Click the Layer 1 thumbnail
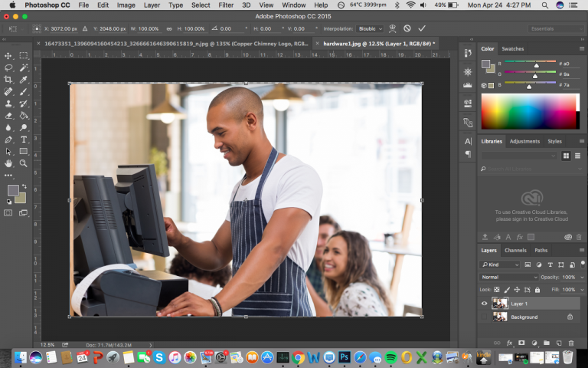The width and height of the screenshot is (588, 368). 499,304
